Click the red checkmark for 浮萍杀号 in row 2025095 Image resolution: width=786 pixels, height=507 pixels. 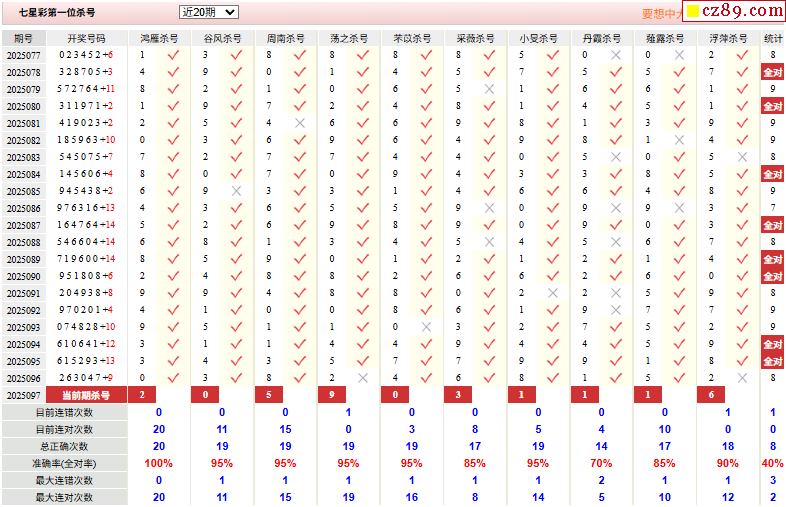point(742,361)
